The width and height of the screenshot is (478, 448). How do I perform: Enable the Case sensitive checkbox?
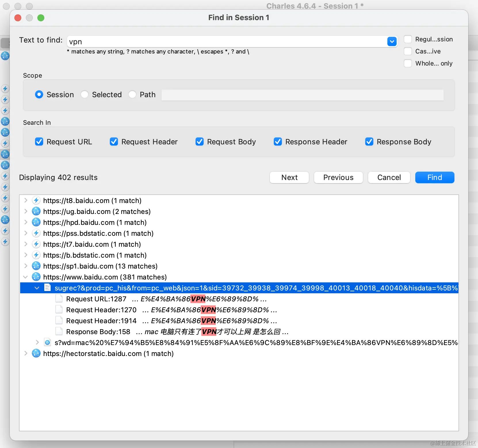click(x=408, y=51)
